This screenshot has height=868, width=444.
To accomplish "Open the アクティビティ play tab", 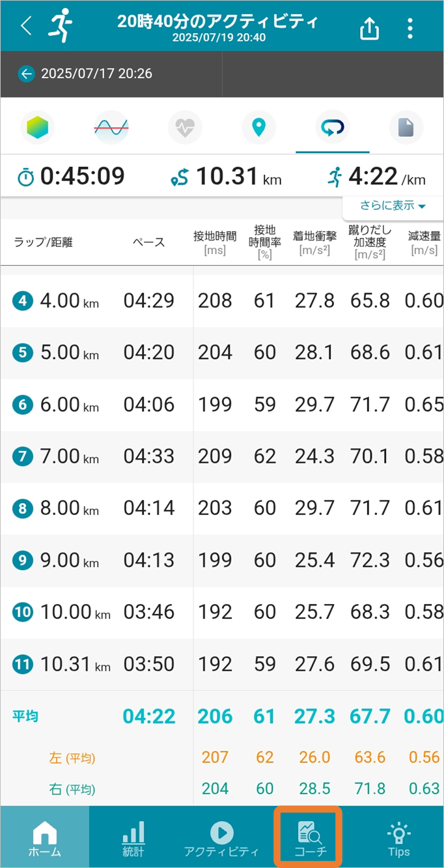I will [x=221, y=837].
